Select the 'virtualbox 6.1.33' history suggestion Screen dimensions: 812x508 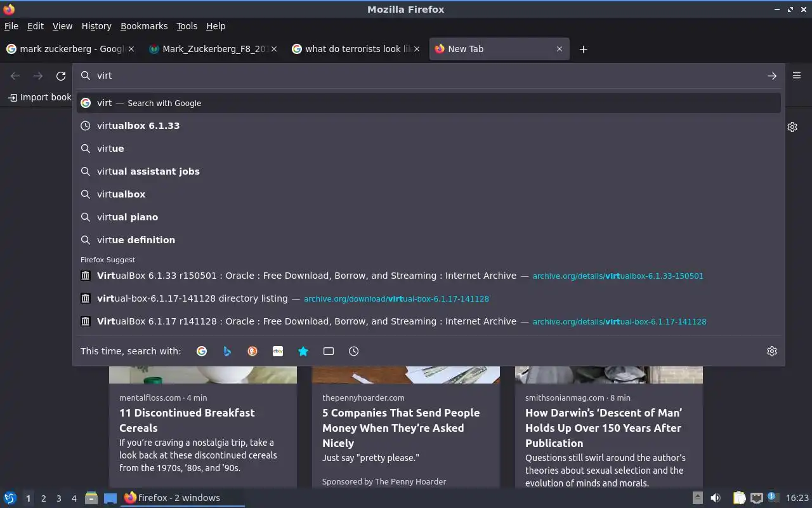(x=428, y=126)
